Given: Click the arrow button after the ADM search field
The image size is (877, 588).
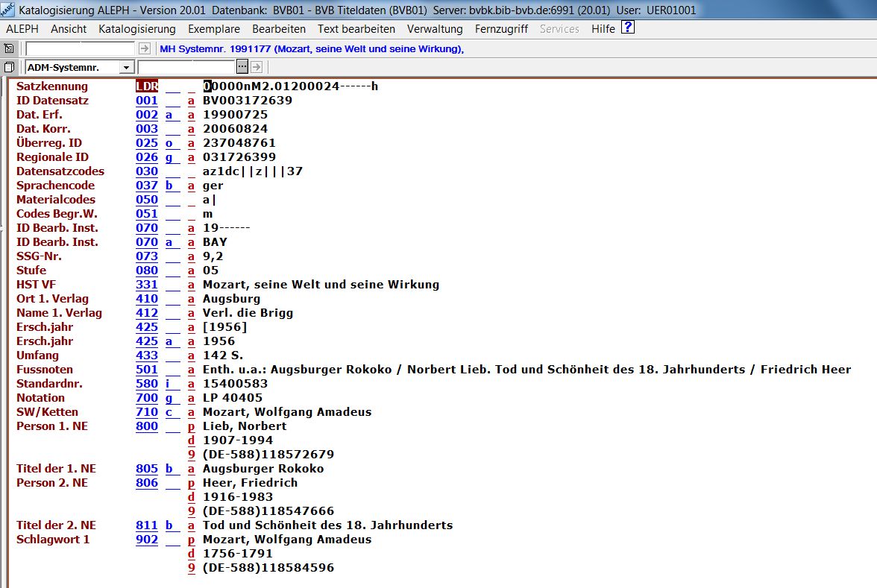Looking at the screenshot, I should pyautogui.click(x=256, y=67).
